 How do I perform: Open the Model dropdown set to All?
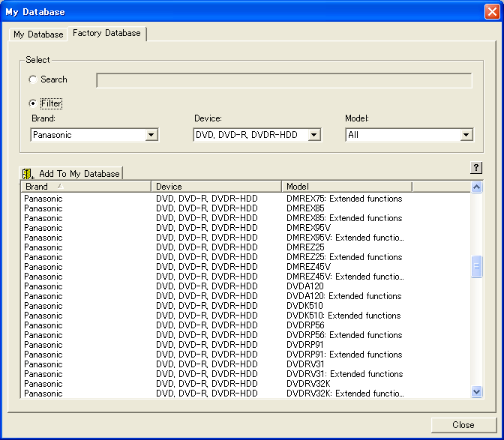466,135
